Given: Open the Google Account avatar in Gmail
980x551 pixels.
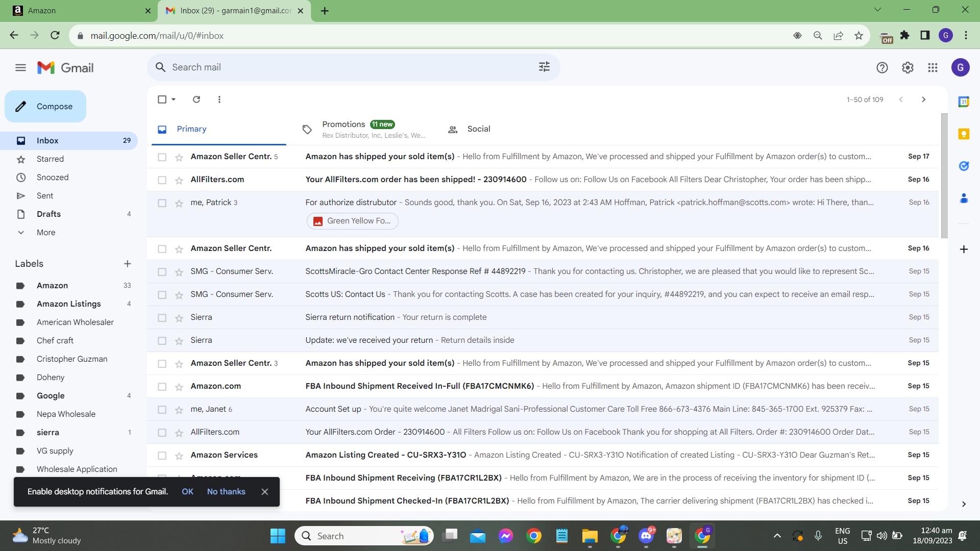Looking at the screenshot, I should 960,67.
